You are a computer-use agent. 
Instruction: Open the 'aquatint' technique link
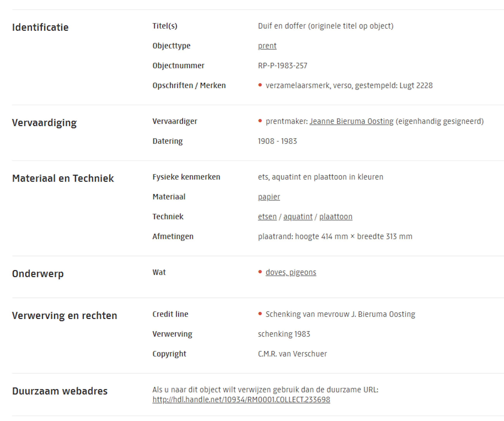point(298,216)
